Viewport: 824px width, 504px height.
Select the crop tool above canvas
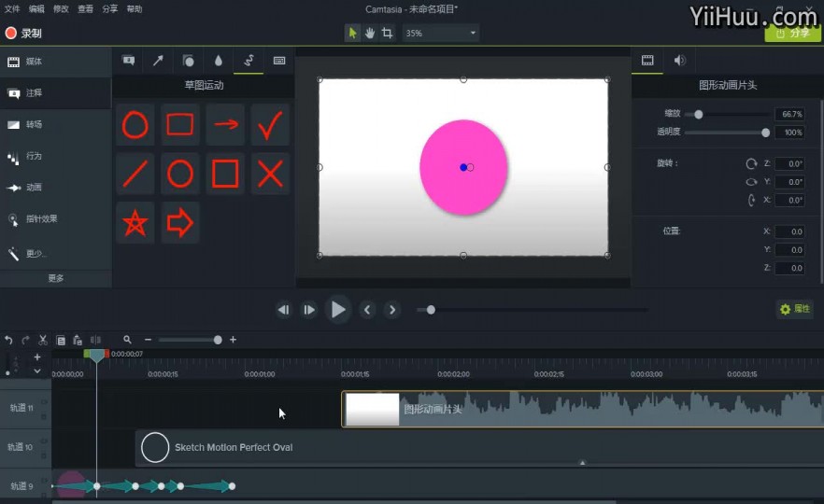click(388, 33)
